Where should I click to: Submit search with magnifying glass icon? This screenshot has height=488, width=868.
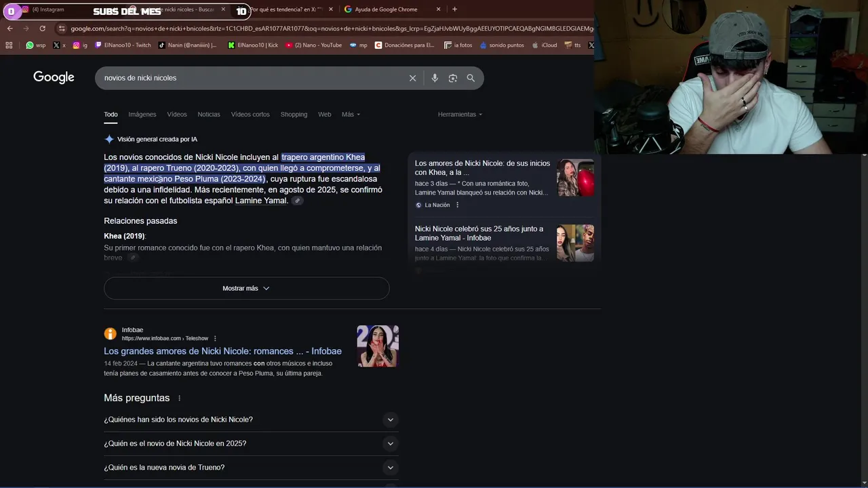tap(471, 78)
